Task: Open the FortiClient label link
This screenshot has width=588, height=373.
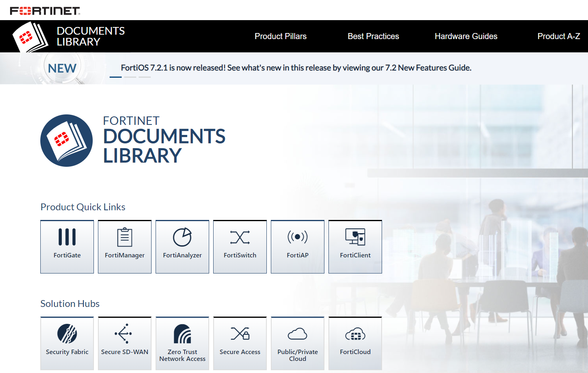Action: 355,255
